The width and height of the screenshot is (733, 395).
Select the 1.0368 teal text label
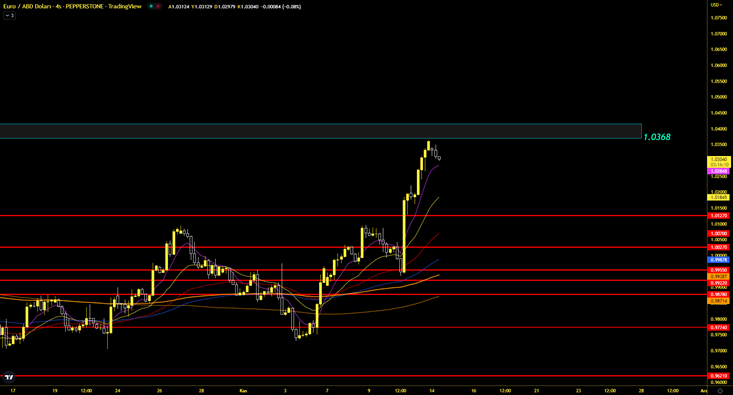point(657,137)
